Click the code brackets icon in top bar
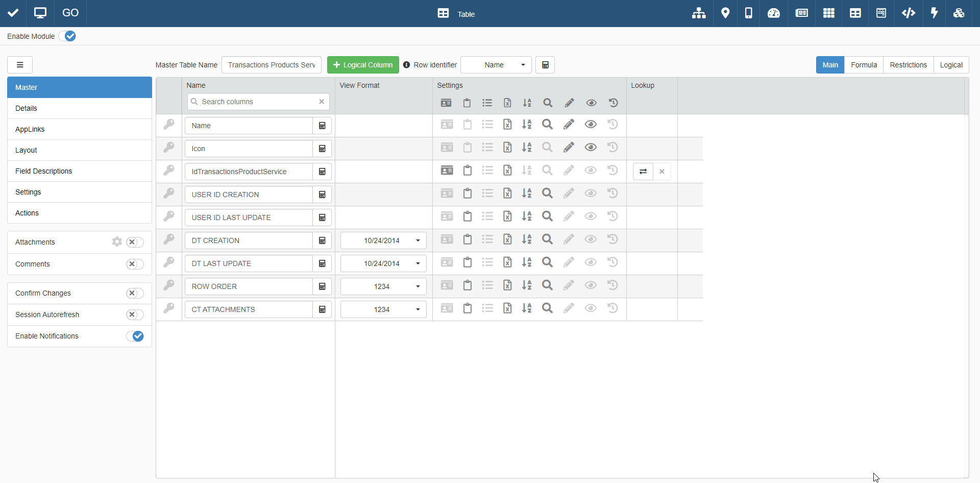 pyautogui.click(x=908, y=13)
